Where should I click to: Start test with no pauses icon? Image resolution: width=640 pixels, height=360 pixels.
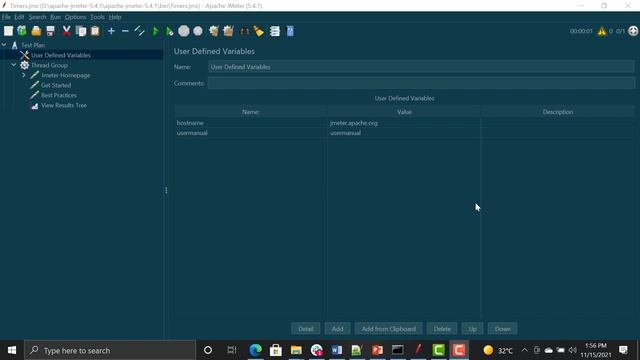point(169,31)
